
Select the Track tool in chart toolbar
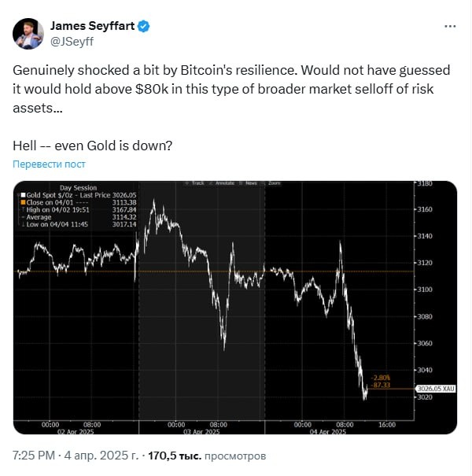[x=195, y=183]
